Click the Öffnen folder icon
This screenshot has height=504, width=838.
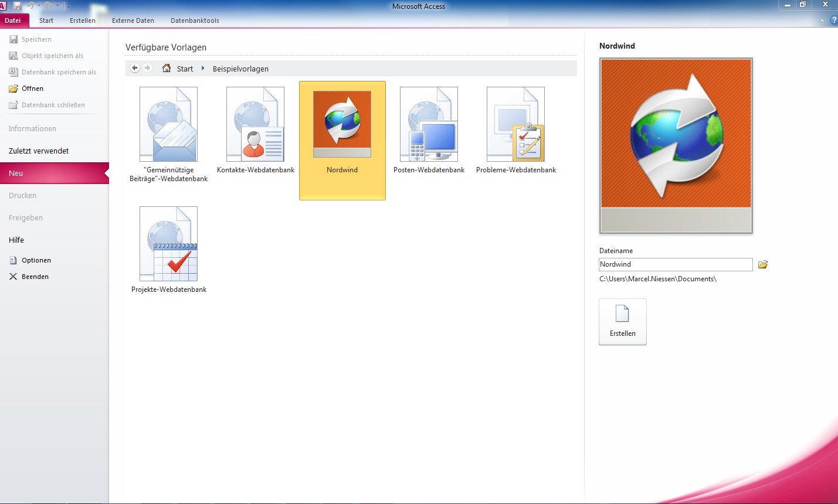[13, 88]
